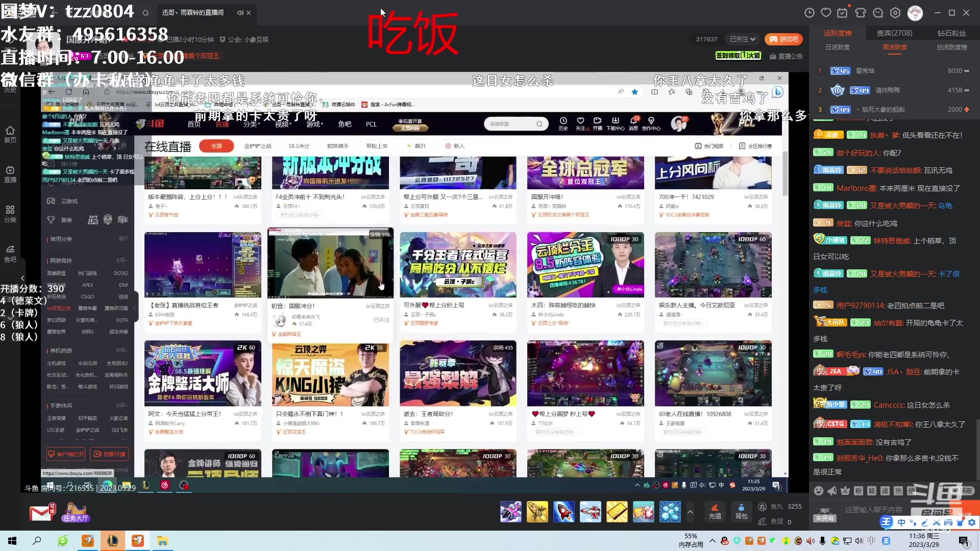
Task: Switch to 钻石粉丝 tab
Action: 952,33
